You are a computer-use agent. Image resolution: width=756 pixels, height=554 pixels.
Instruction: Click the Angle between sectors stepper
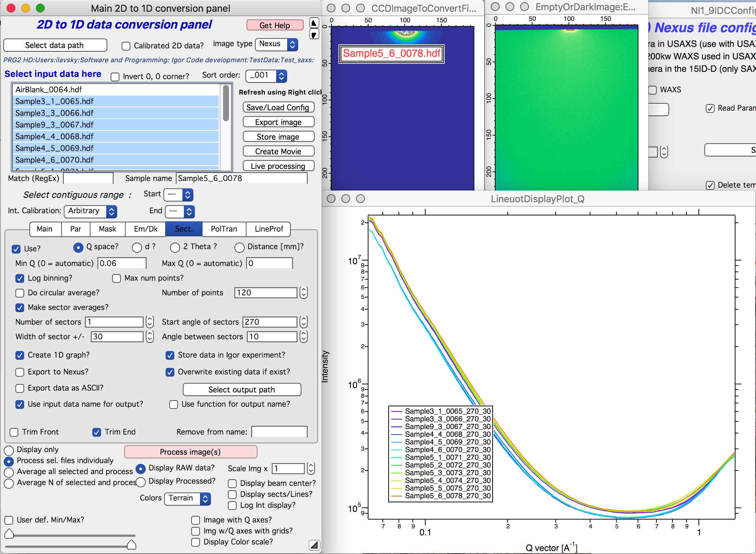click(303, 336)
